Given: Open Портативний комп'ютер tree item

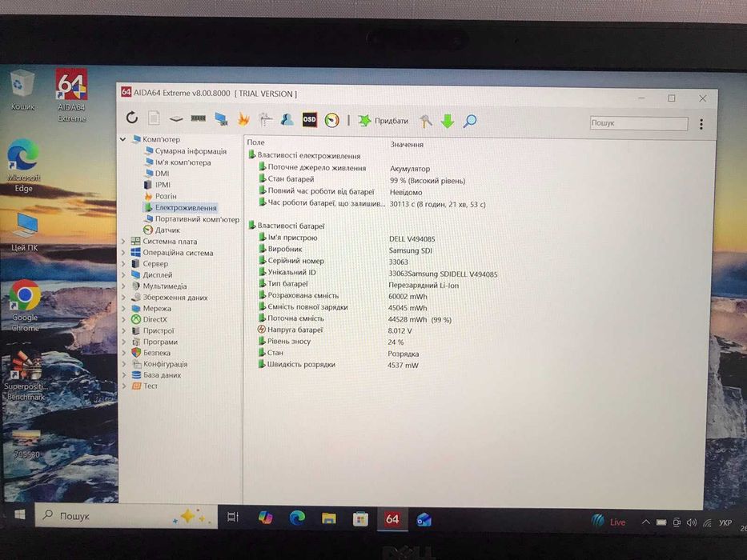Looking at the screenshot, I should coord(197,219).
